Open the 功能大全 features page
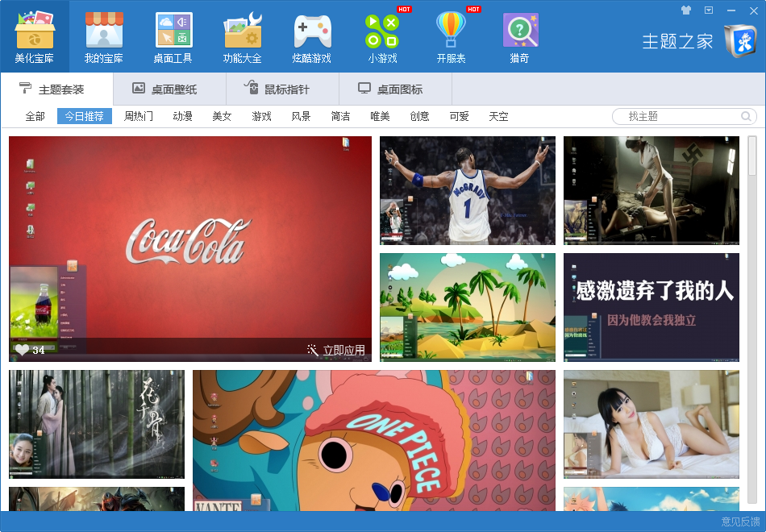Image resolution: width=766 pixels, height=532 pixels. [243, 37]
